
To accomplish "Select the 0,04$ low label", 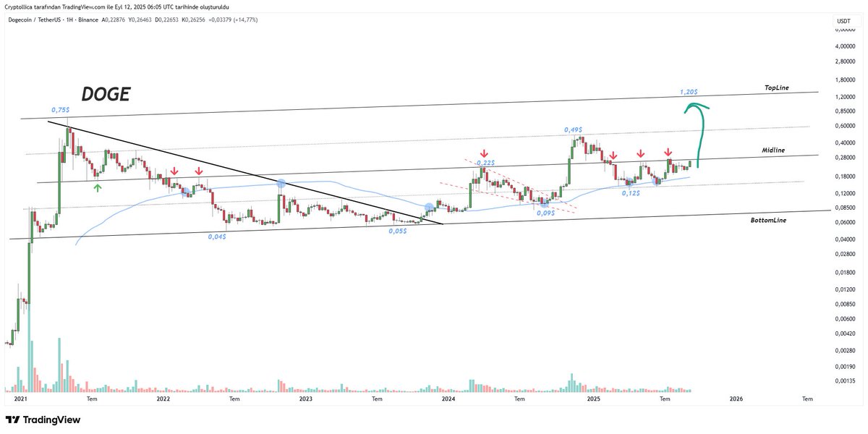I will point(217,237).
